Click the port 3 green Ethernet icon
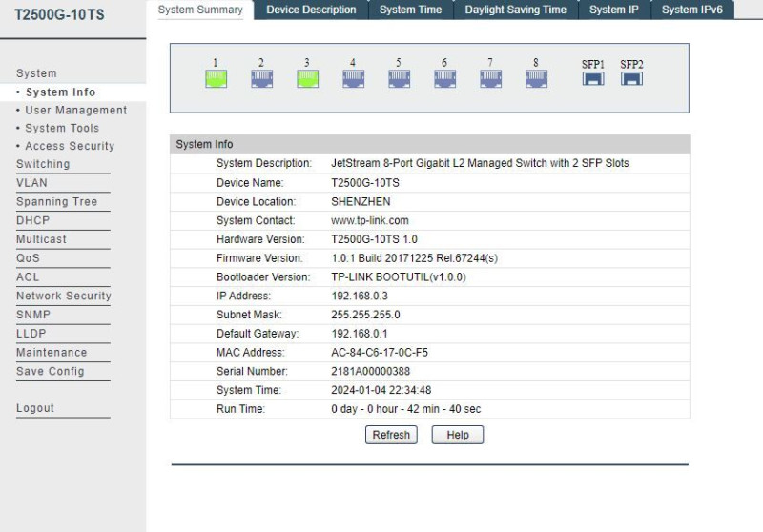 pos(307,79)
